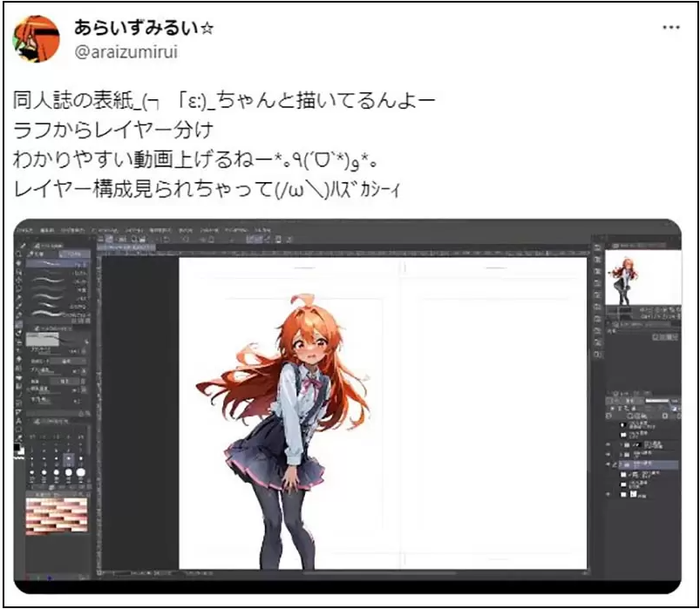This screenshot has width=700, height=609.
Task: Pick the black foreground color swatch
Action: (17, 448)
